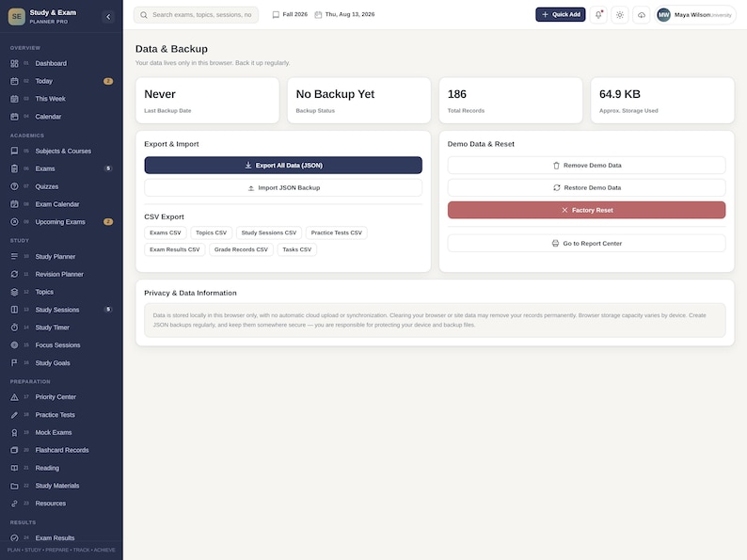This screenshot has width=747, height=560.
Task: Click the Practice Tests pencil icon
Action: point(14,415)
